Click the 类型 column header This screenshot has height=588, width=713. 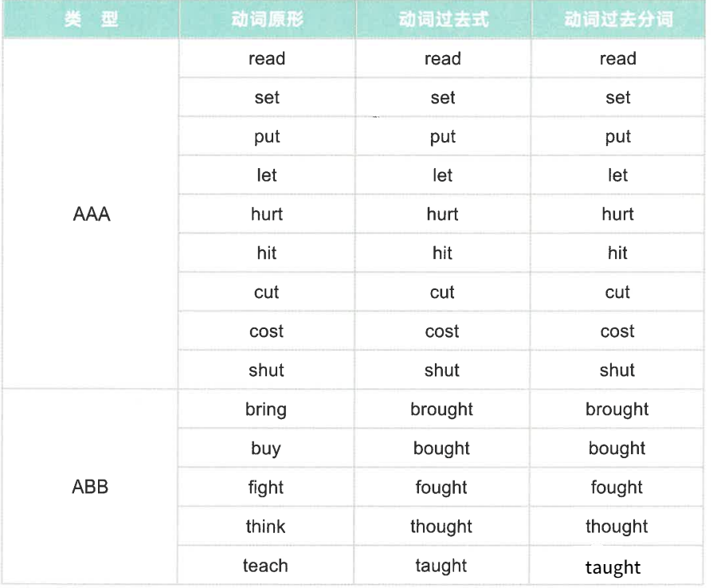point(91,19)
